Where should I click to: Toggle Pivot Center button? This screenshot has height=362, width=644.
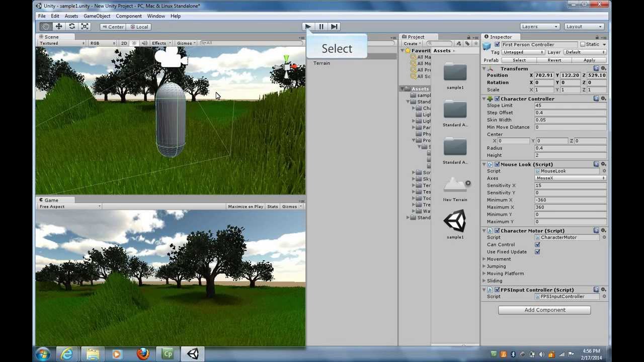(112, 27)
